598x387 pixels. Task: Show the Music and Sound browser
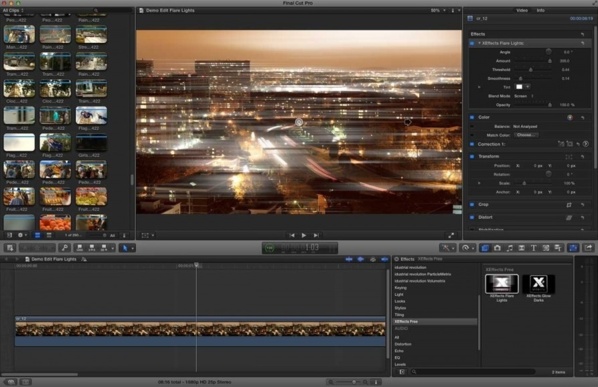pyautogui.click(x=509, y=248)
